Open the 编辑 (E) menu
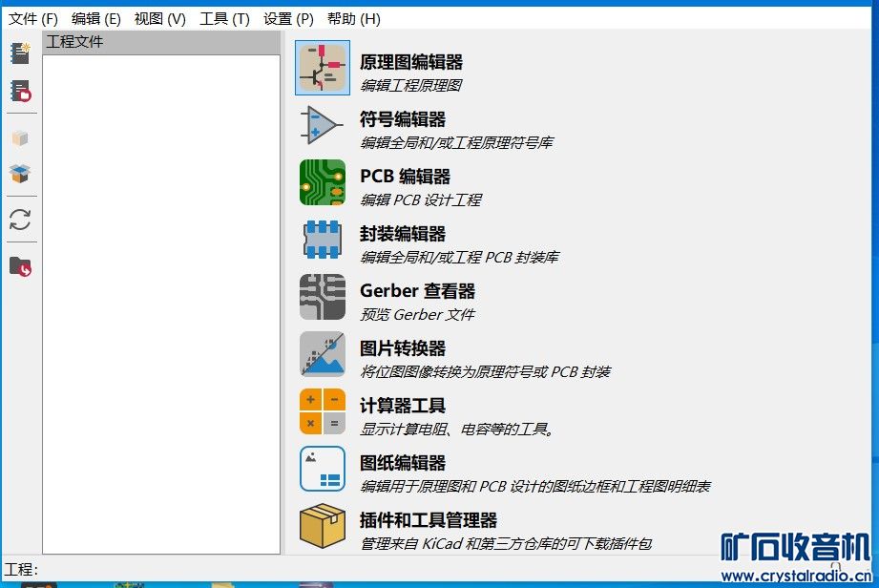 [x=95, y=19]
